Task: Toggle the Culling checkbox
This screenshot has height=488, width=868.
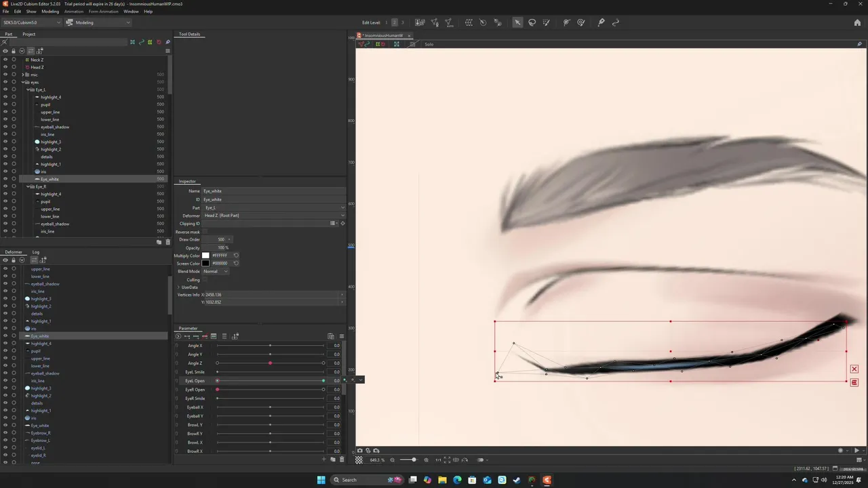Action: click(x=205, y=279)
